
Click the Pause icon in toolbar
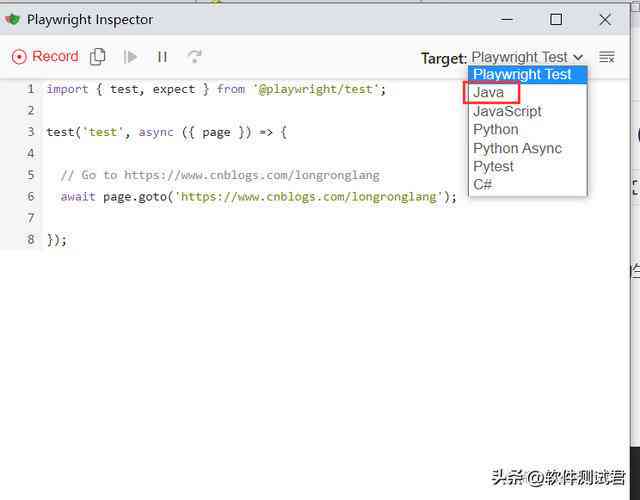162,57
